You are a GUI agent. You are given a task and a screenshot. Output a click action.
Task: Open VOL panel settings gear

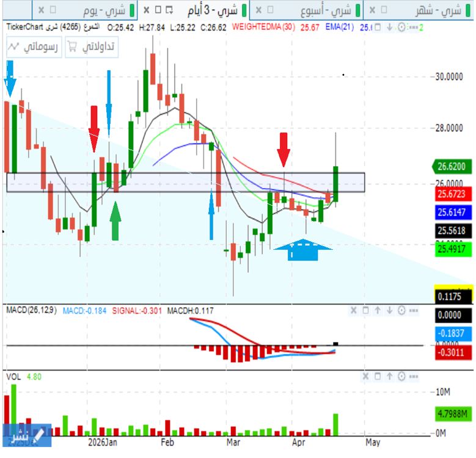click(x=402, y=376)
